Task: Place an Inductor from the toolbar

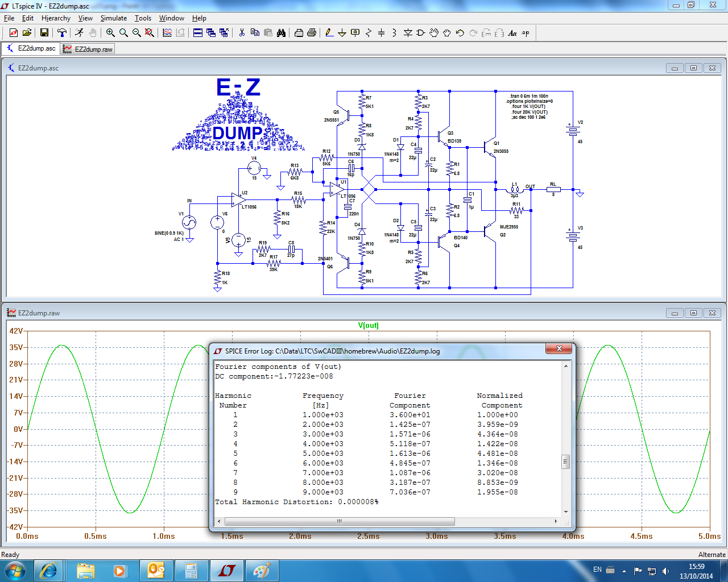Action: point(395,33)
